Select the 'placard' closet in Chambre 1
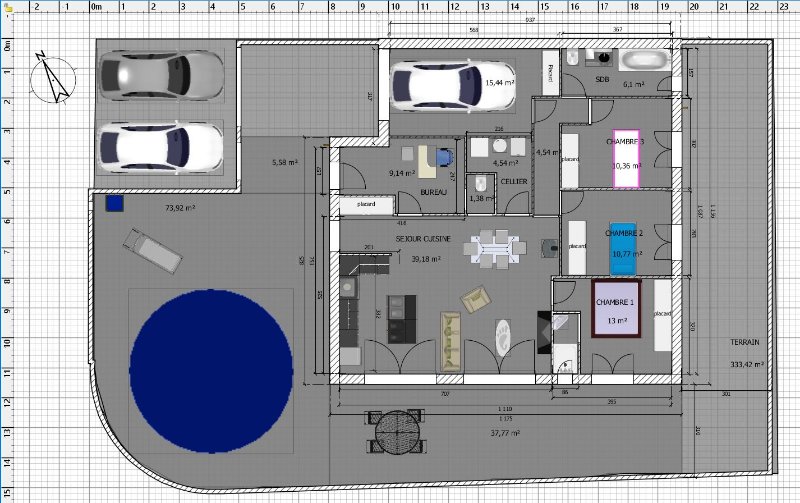This screenshot has height=503, width=800. coord(663,315)
